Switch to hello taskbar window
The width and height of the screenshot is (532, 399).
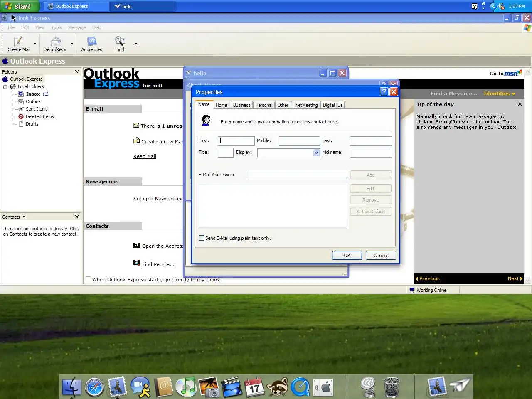(143, 6)
